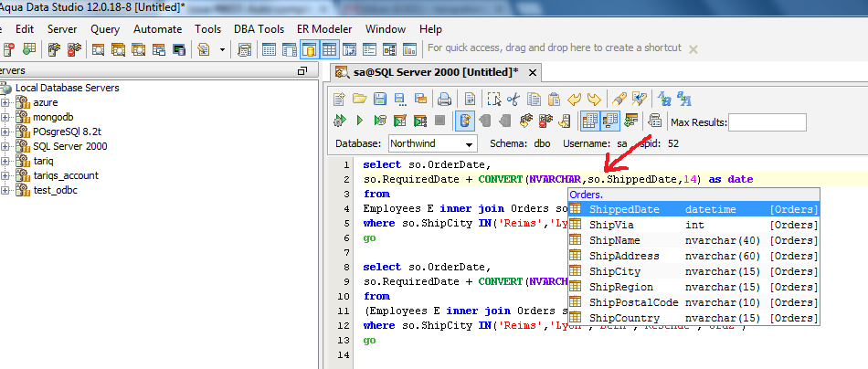The height and width of the screenshot is (369, 868).
Task: Select the sa@SQL Server 2000 [Untitled] tab
Action: tap(435, 72)
